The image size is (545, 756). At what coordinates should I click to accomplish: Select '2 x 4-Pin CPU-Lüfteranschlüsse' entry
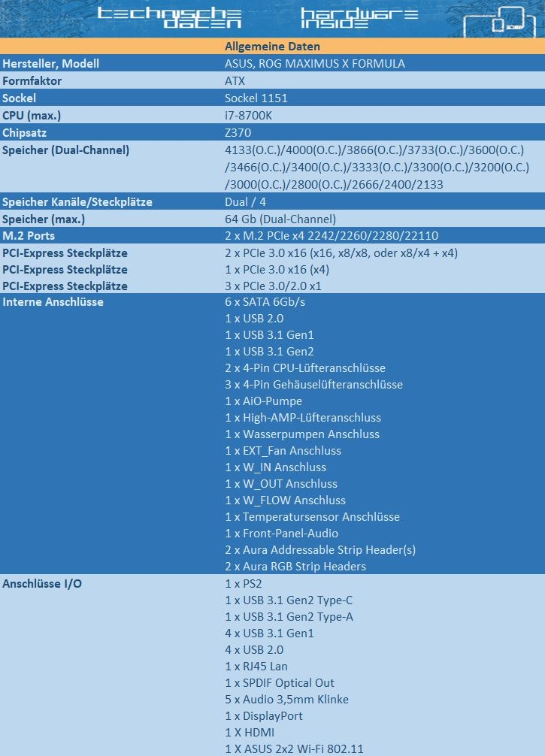pos(304,368)
